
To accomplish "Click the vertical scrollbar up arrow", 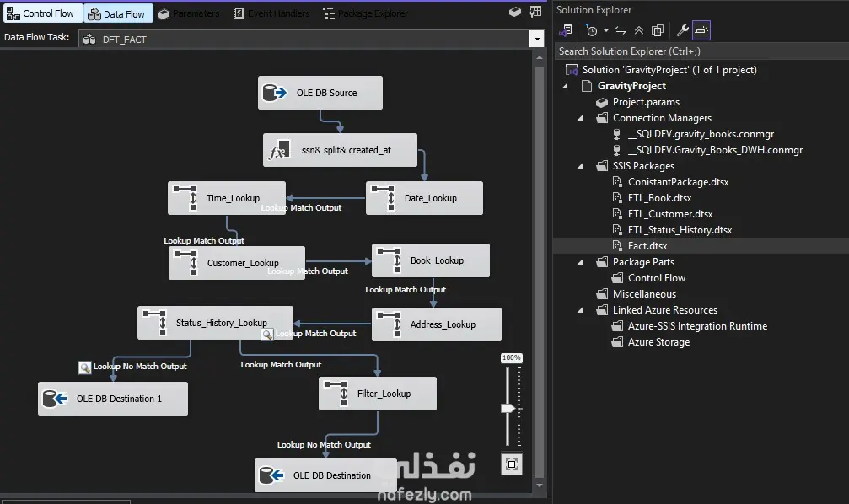I will (540, 56).
